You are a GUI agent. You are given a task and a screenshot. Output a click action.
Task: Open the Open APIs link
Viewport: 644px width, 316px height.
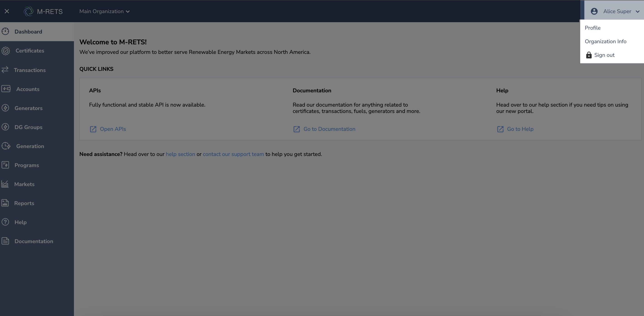(x=113, y=129)
